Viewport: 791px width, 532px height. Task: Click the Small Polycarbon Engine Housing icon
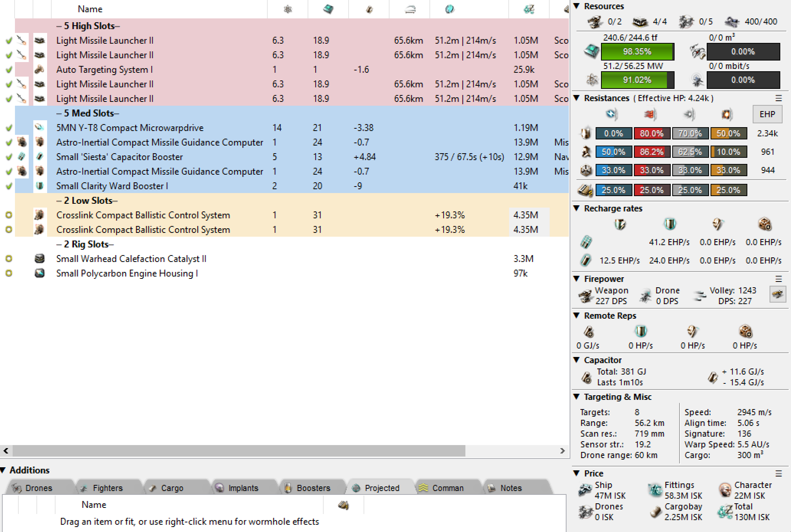tap(39, 273)
